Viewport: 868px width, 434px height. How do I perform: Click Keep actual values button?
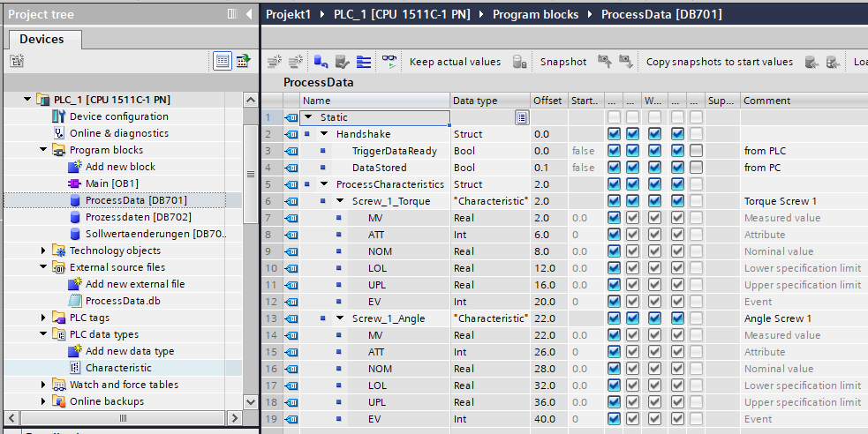pyautogui.click(x=455, y=62)
